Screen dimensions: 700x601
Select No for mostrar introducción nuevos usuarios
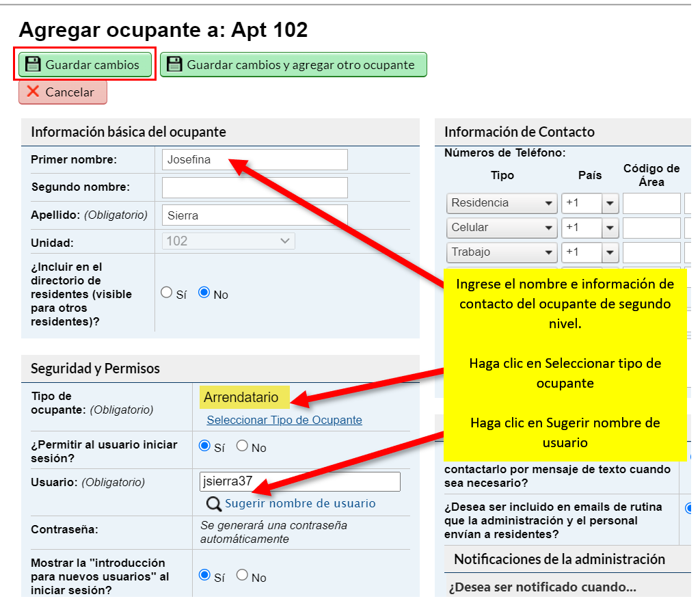(242, 574)
